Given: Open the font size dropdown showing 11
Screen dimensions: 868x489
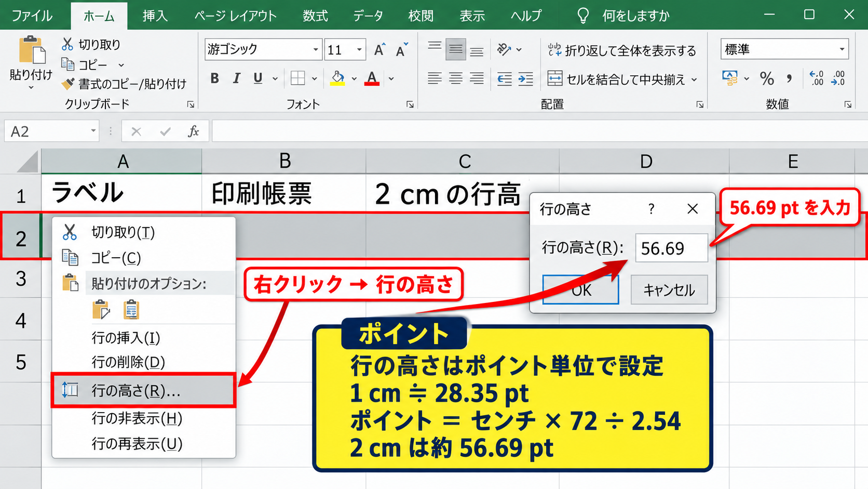Looking at the screenshot, I should [359, 50].
